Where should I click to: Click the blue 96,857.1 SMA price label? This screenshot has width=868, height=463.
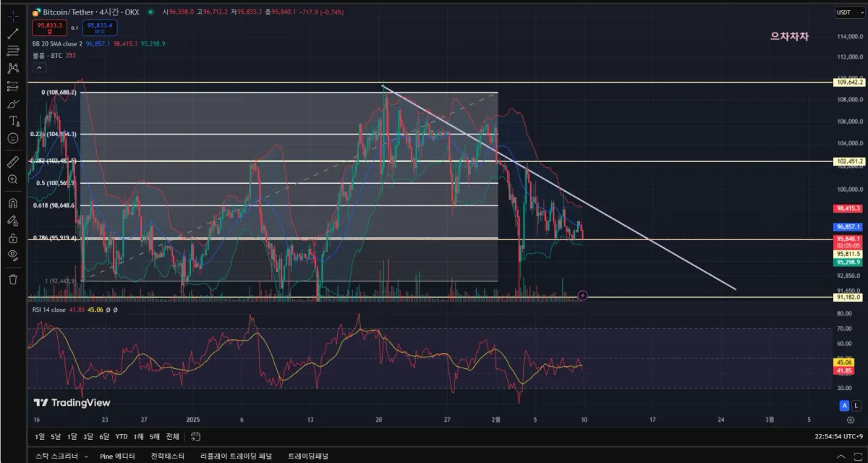coord(848,226)
